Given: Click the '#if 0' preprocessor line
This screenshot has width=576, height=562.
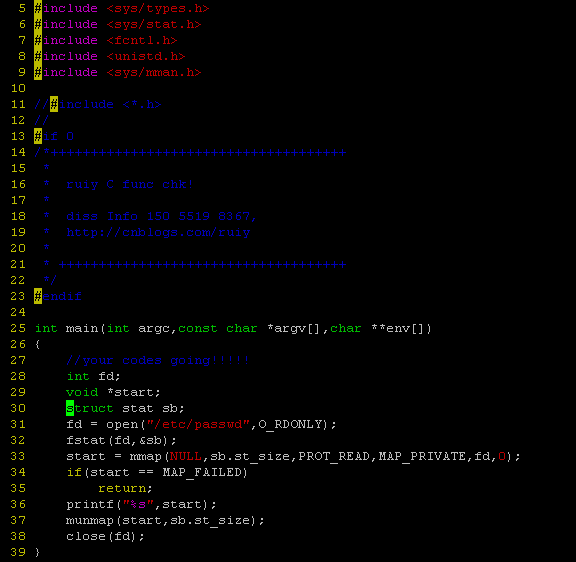Looking at the screenshot, I should (x=54, y=136).
